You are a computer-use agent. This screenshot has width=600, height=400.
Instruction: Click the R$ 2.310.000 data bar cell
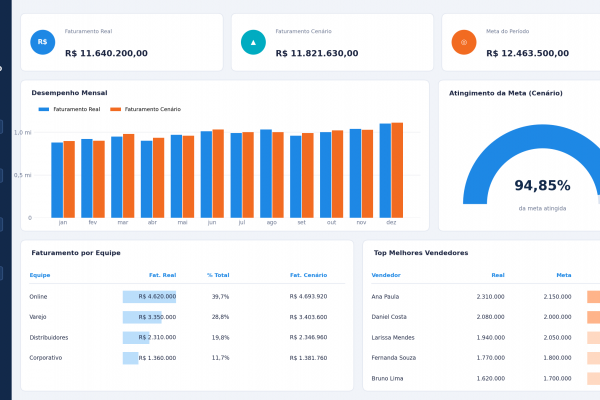[x=149, y=338]
